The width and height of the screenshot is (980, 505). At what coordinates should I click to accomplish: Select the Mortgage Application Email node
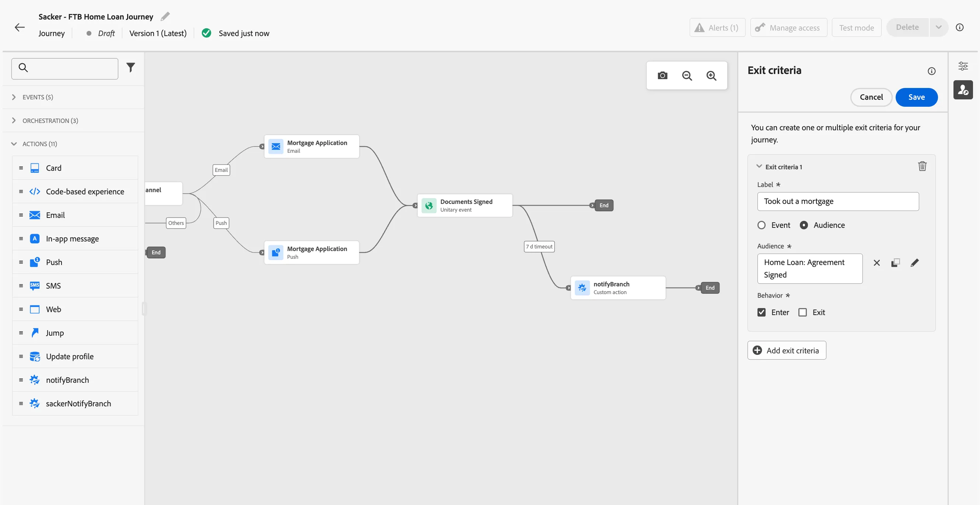[x=312, y=146]
